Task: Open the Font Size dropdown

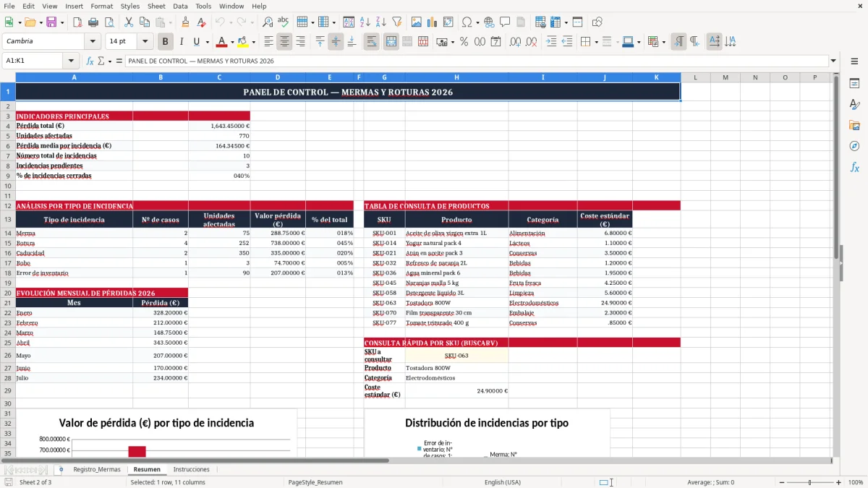Action: tap(145, 42)
